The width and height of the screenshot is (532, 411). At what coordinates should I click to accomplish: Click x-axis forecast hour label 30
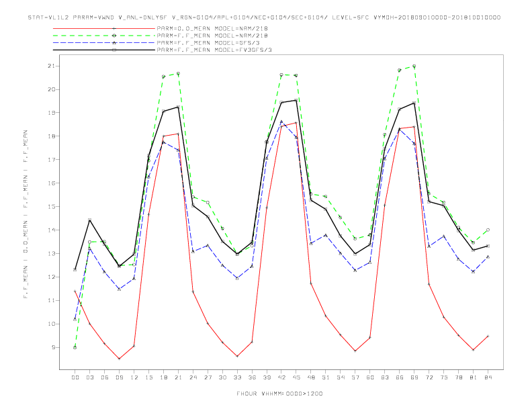tap(222, 377)
